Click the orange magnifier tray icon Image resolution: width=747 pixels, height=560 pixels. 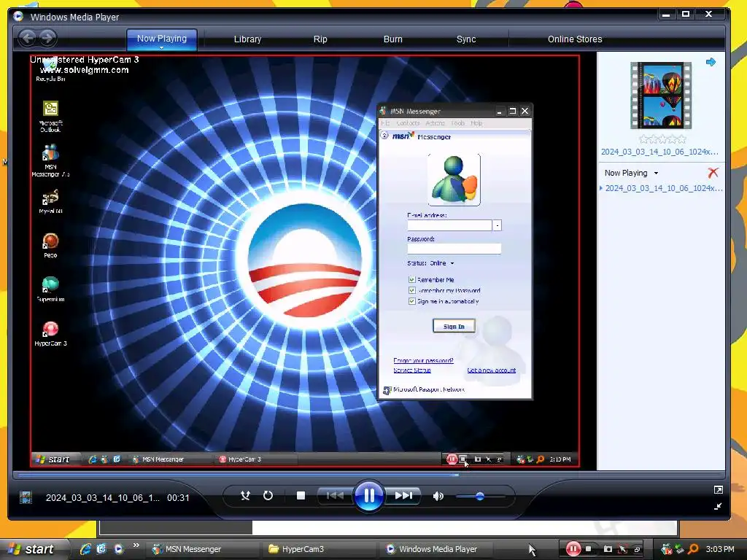click(693, 549)
